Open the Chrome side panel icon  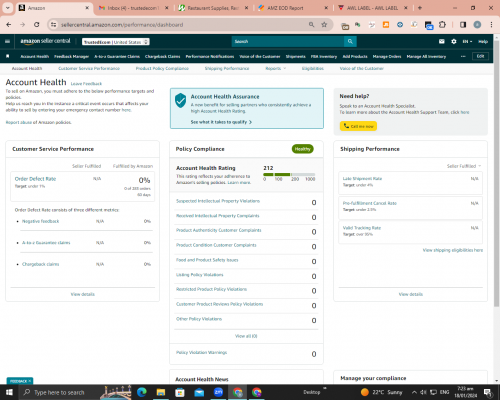[463, 25]
